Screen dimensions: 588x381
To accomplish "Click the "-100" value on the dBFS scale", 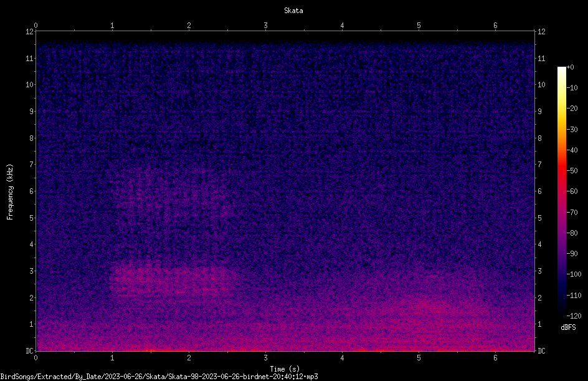I will coord(574,274).
